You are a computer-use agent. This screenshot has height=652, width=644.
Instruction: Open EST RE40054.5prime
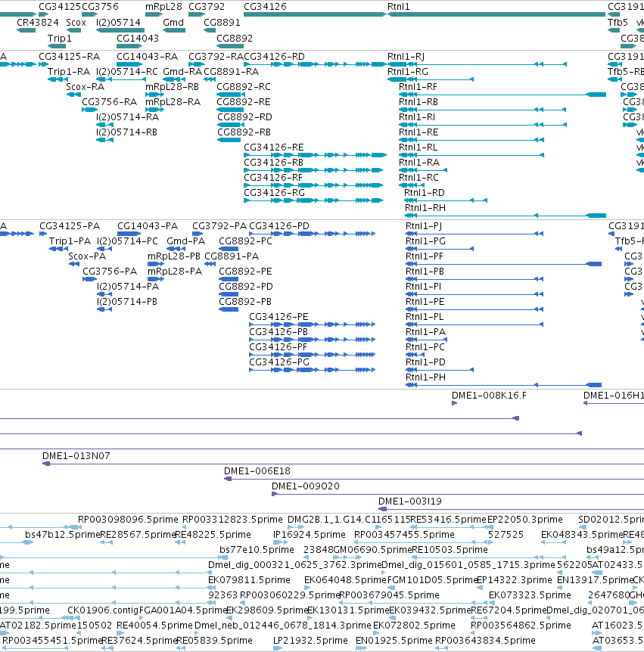pos(154,626)
